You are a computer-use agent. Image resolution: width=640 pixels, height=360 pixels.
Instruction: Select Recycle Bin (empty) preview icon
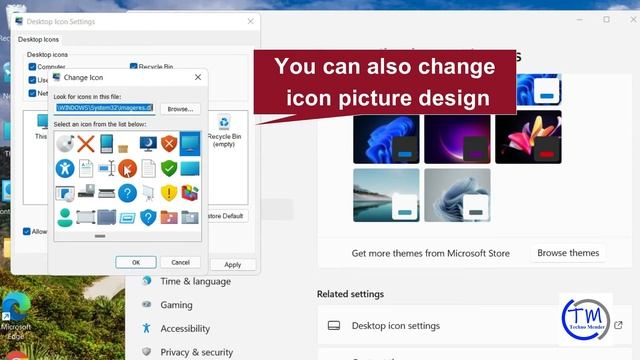224,131
